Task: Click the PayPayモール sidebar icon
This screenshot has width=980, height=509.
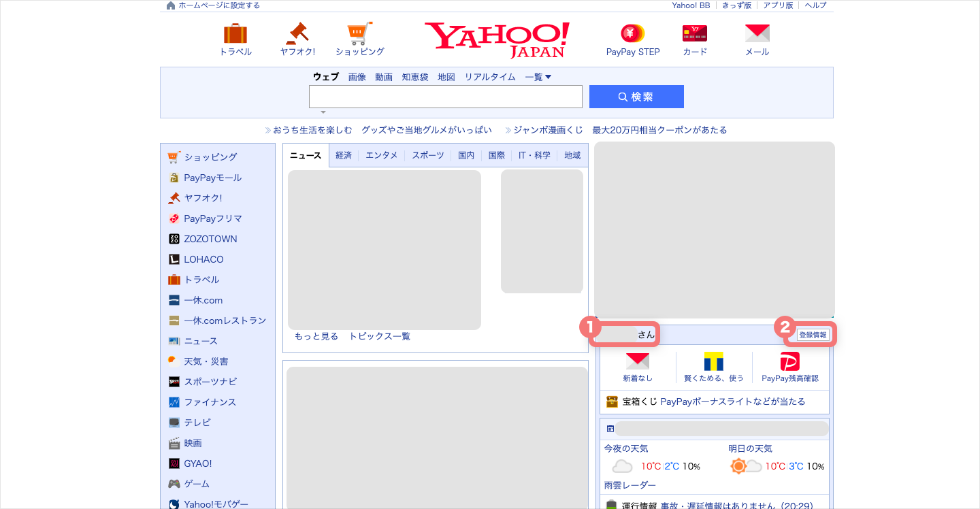Action: tap(174, 178)
